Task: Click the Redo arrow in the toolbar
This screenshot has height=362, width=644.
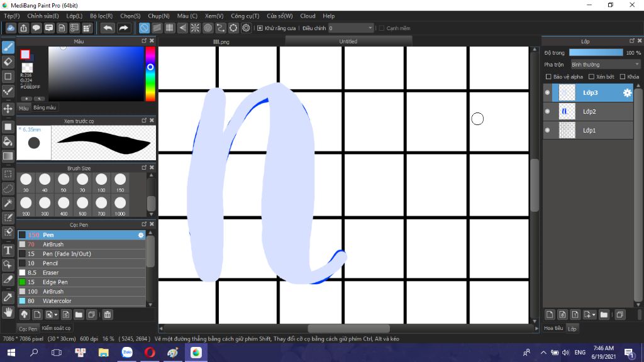Action: coord(123,28)
